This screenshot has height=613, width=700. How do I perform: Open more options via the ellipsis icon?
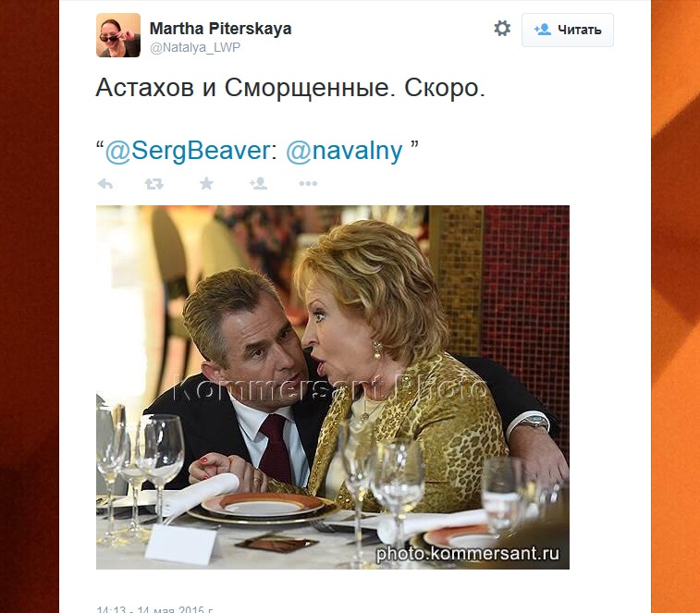pos(308,183)
